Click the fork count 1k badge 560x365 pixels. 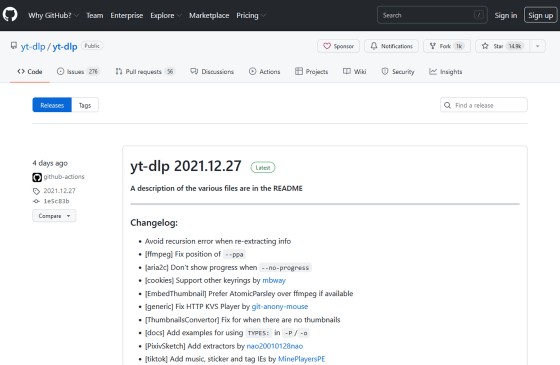459,46
